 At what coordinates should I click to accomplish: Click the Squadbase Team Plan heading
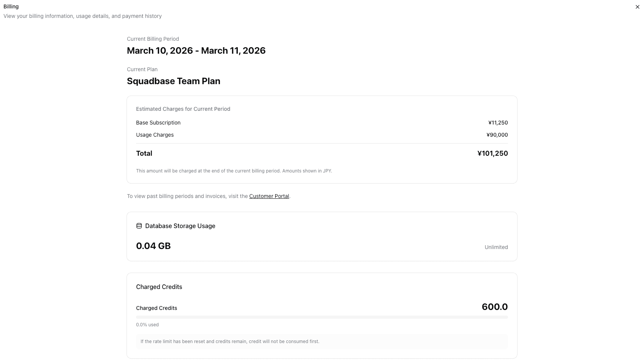[173, 81]
